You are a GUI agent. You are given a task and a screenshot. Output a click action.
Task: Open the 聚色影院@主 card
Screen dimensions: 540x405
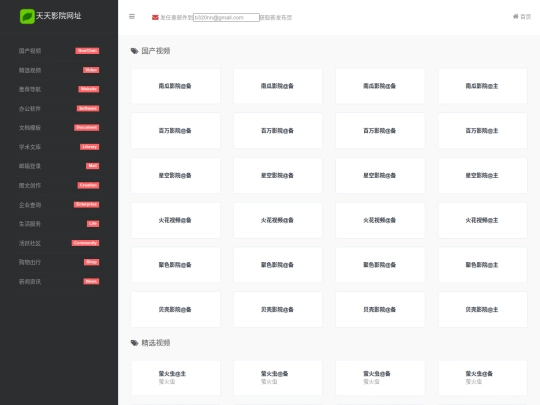[482, 265]
